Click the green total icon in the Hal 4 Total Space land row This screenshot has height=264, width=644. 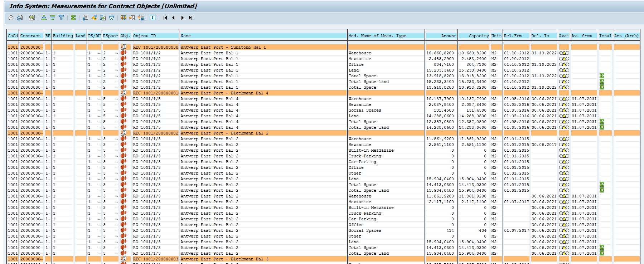pyautogui.click(x=602, y=127)
